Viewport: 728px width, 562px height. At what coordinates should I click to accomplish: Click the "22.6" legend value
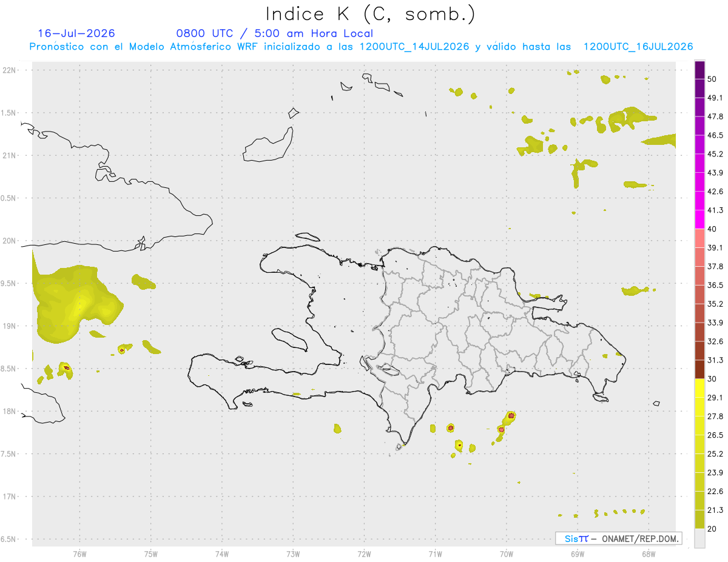[715, 491]
